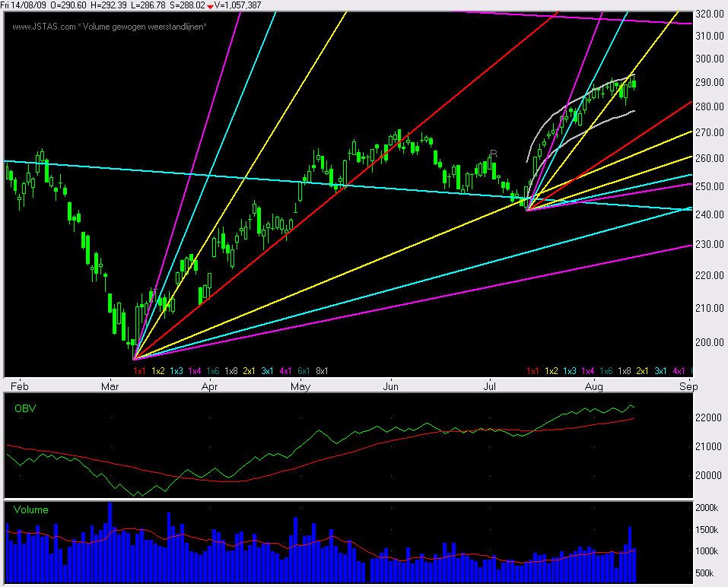
Task: Select the Aug label on time axis
Action: 595,386
